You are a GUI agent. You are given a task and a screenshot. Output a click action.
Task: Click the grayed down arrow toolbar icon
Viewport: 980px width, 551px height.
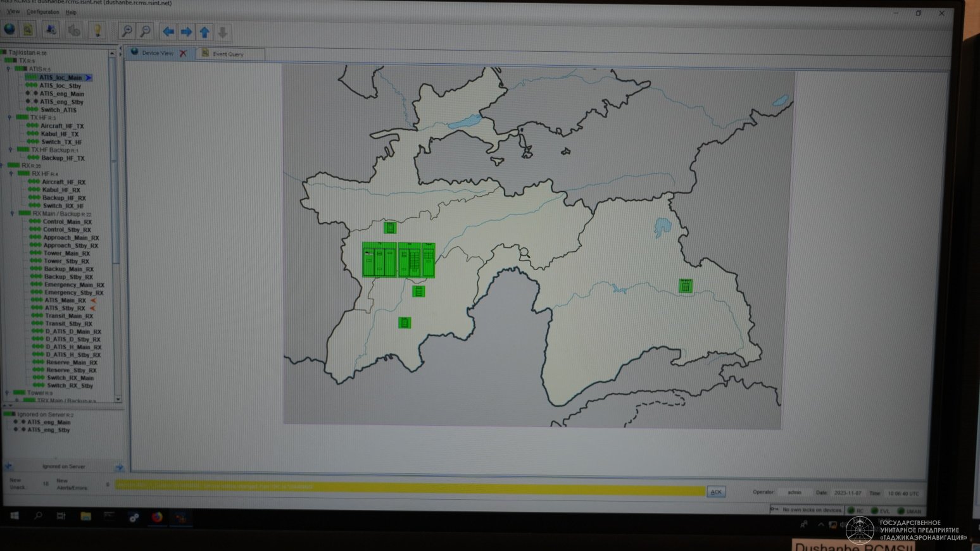[222, 32]
